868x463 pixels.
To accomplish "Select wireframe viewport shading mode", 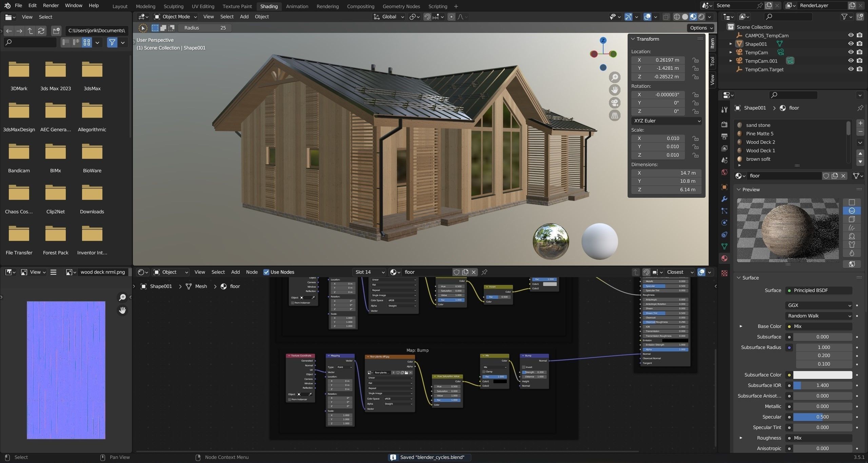I will click(x=677, y=17).
